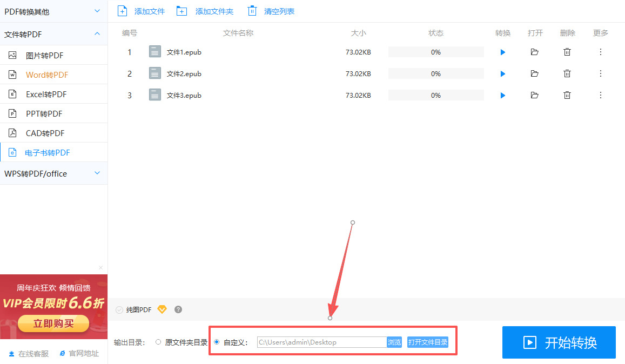The image size is (625, 364).
Task: Click the 更多 column header
Action: [x=601, y=33]
